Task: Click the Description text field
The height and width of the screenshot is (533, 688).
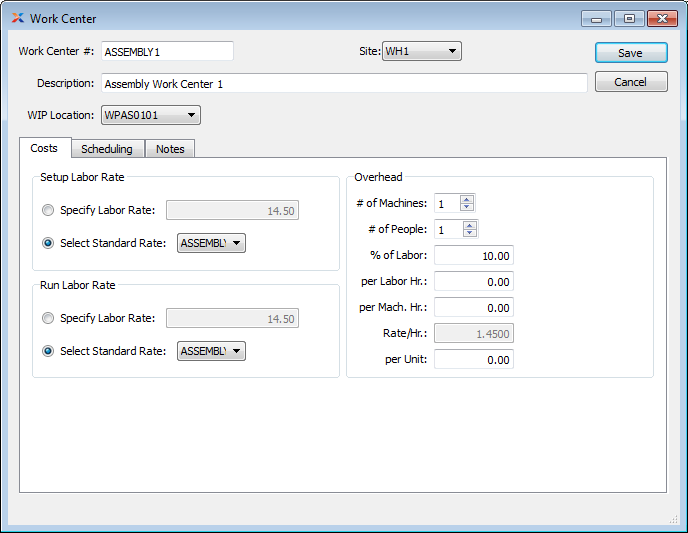Action: pyautogui.click(x=343, y=84)
